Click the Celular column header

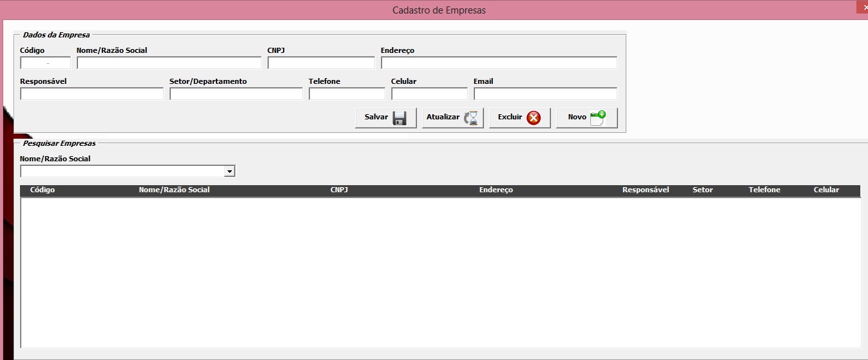pos(826,190)
